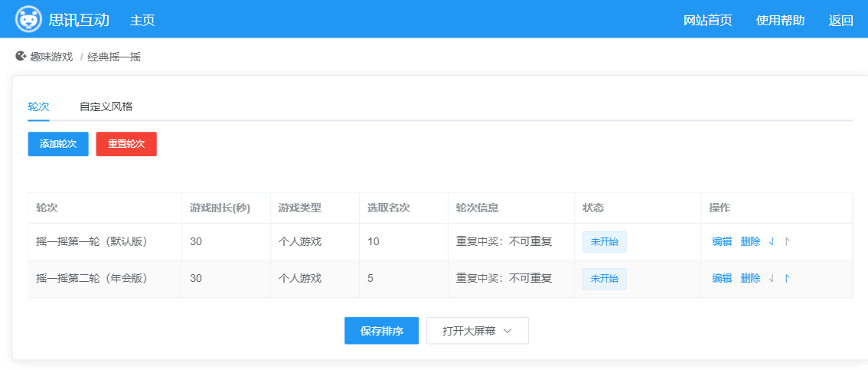
Task: Click the 趣味游戏 breadcrumb link
Action: pyautogui.click(x=51, y=57)
